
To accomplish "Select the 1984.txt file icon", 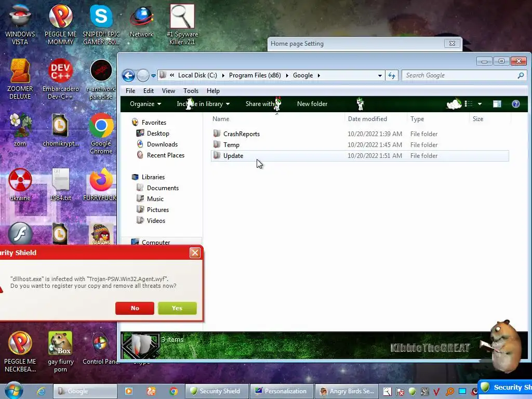I will point(60,184).
